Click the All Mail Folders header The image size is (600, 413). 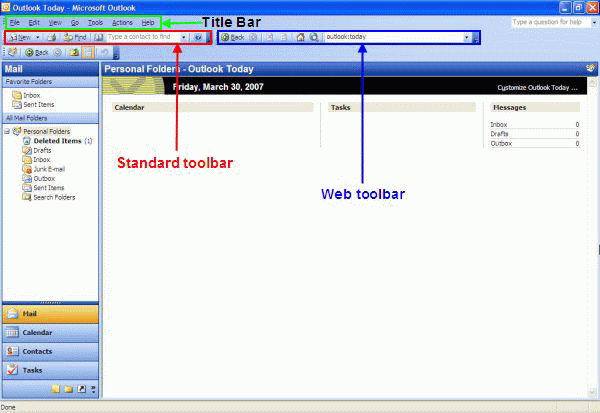point(50,118)
